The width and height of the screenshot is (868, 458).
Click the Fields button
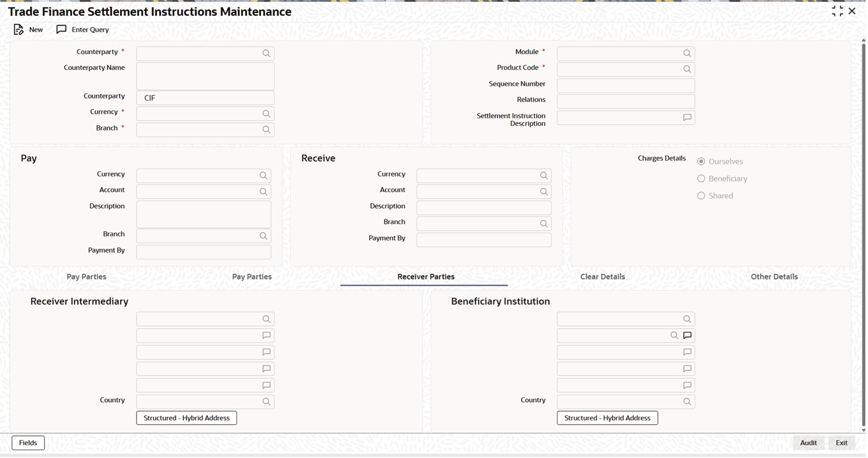point(28,443)
